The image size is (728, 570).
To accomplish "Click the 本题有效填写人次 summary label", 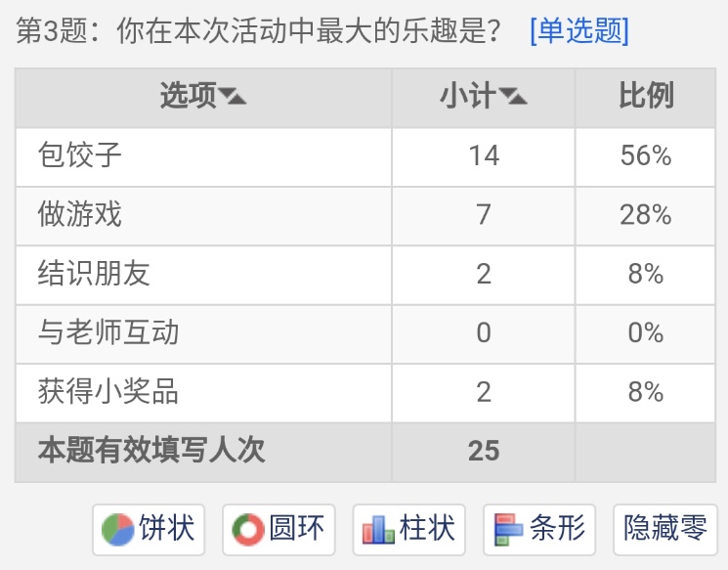I will pos(151,451).
